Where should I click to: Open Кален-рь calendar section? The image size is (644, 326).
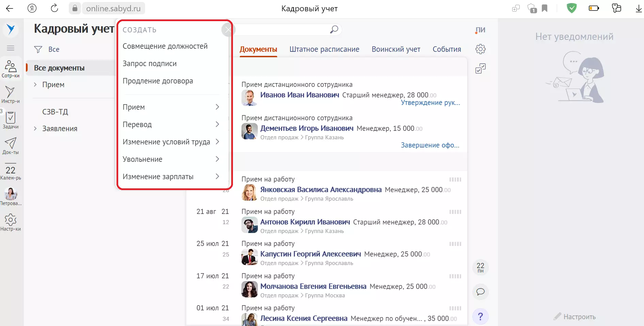click(11, 171)
